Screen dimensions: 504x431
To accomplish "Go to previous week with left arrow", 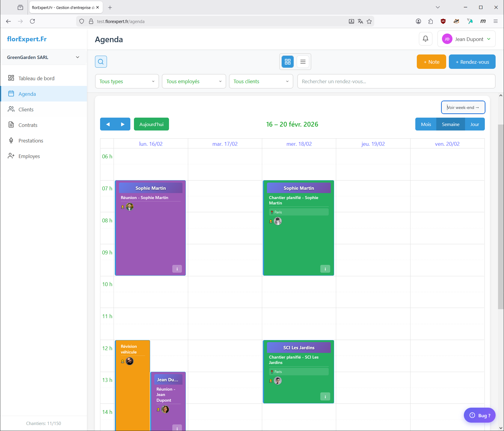I will 108,124.
